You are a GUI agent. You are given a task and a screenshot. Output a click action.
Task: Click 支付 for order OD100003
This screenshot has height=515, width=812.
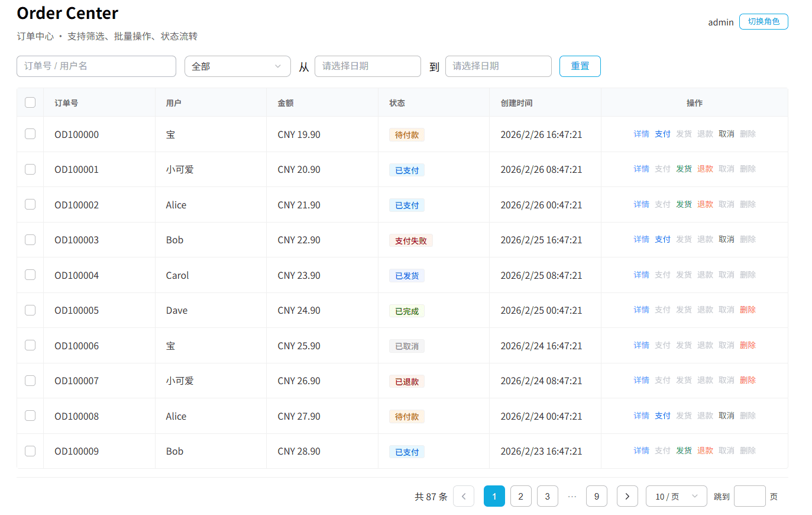click(662, 239)
